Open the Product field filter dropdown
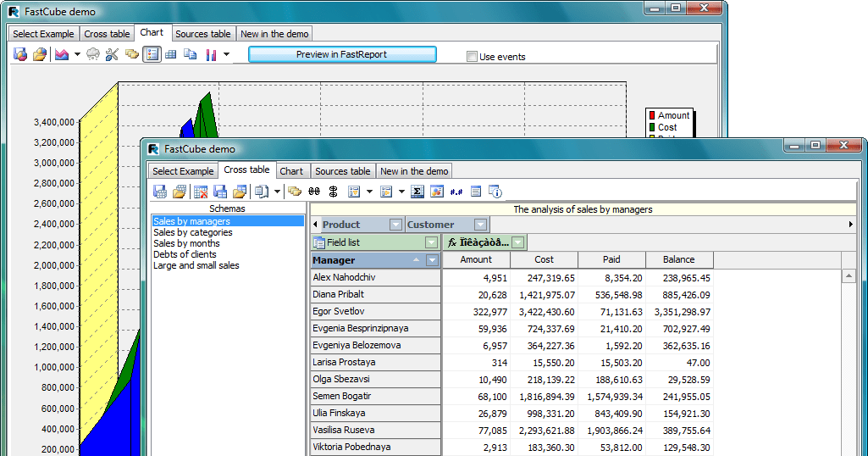The width and height of the screenshot is (868, 456). pos(395,225)
